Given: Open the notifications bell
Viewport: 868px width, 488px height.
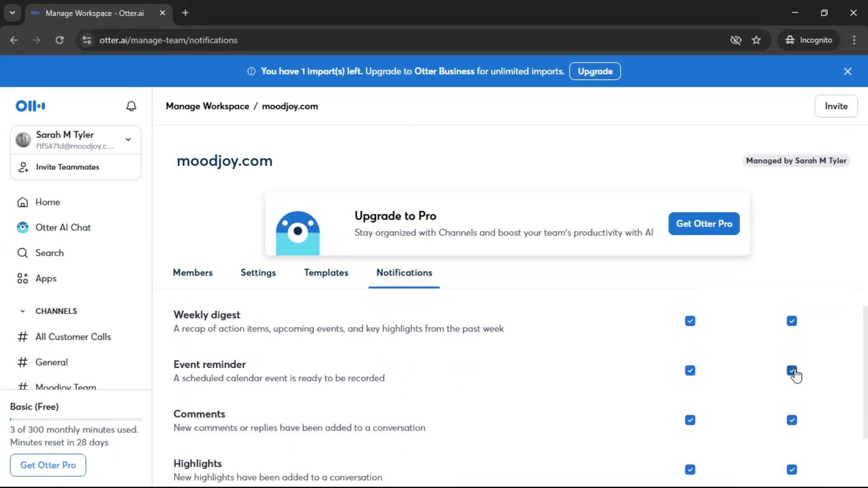Looking at the screenshot, I should click(131, 106).
